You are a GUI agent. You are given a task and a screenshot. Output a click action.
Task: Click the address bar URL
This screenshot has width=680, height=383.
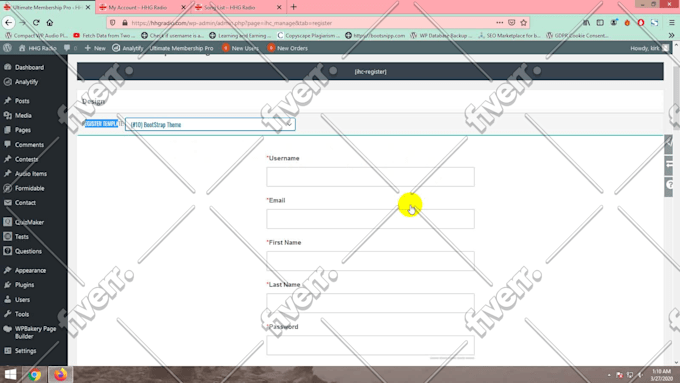tap(232, 23)
